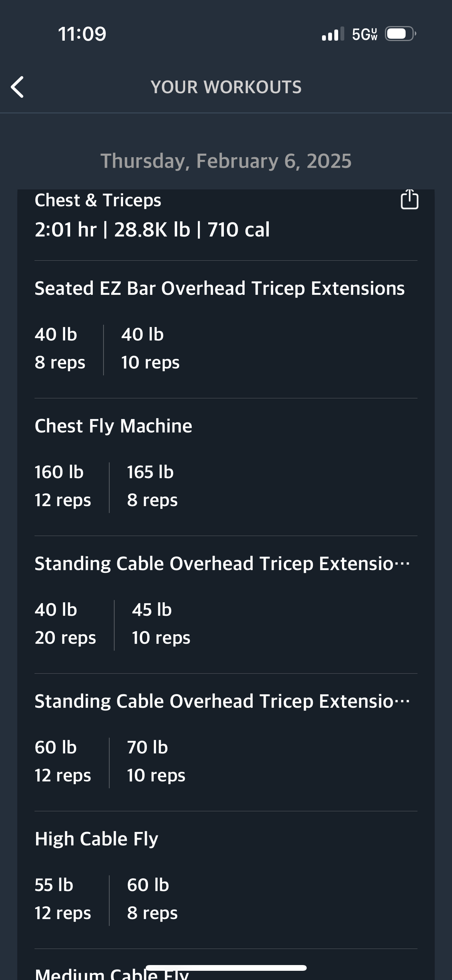Select the 45 lb, 10 reps set
452x980 pixels.
(x=161, y=623)
